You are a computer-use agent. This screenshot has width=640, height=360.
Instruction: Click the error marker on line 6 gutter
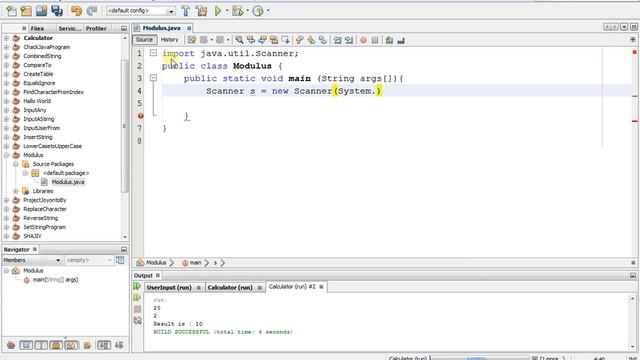point(140,116)
